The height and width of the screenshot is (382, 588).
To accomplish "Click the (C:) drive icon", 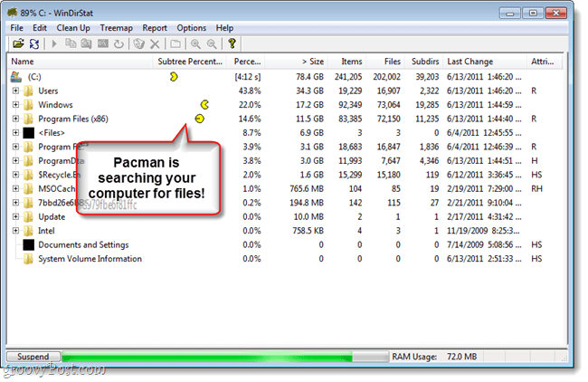I will (16, 77).
